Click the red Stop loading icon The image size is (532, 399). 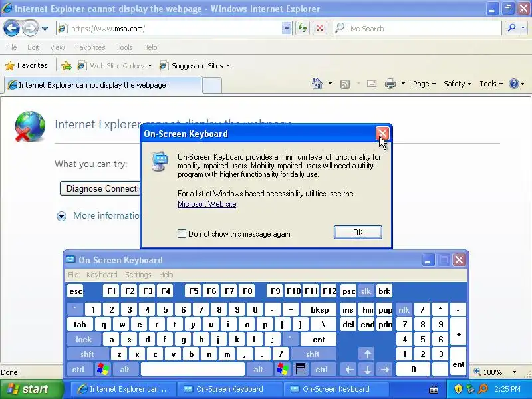tap(320, 29)
